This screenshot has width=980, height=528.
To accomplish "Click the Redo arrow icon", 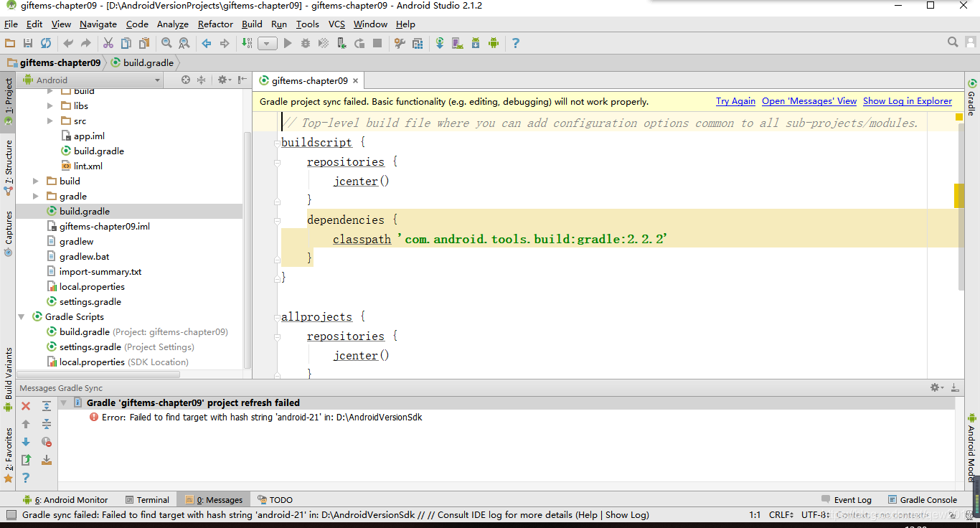I will (x=86, y=43).
